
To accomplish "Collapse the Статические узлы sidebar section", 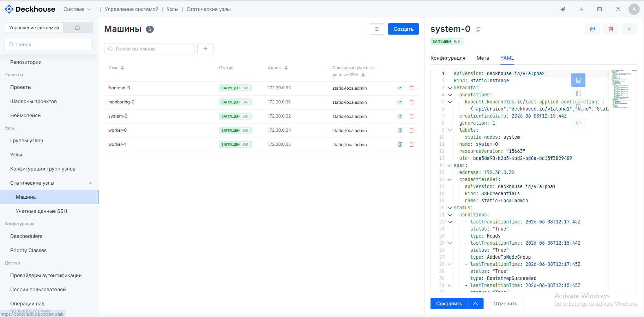I will pos(91,183).
